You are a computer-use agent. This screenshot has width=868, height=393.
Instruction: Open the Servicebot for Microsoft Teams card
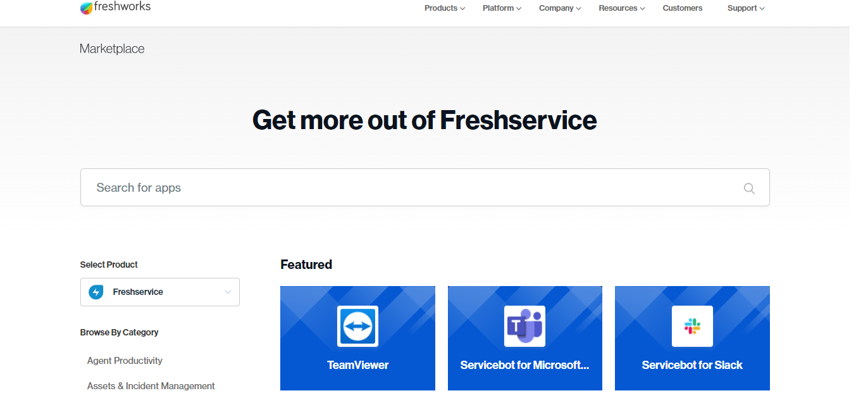pyautogui.click(x=524, y=338)
